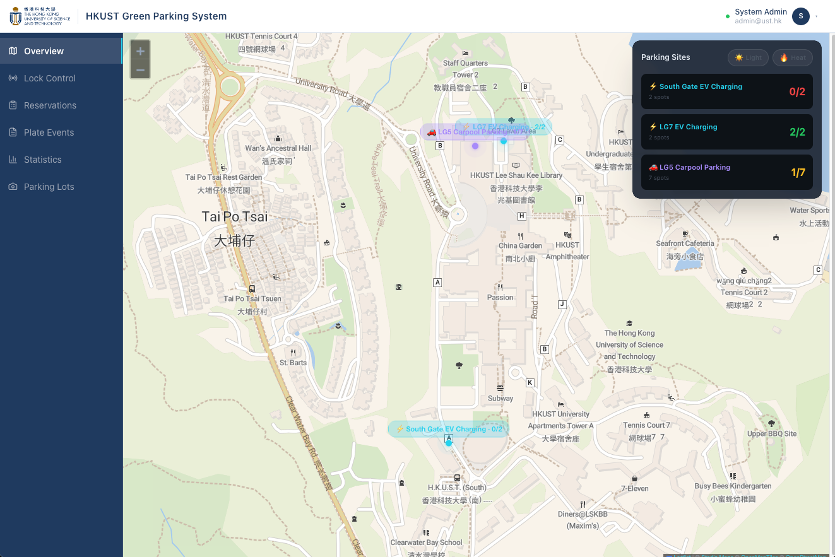Click the 1/7 availability count
The image size is (836, 558).
(798, 173)
